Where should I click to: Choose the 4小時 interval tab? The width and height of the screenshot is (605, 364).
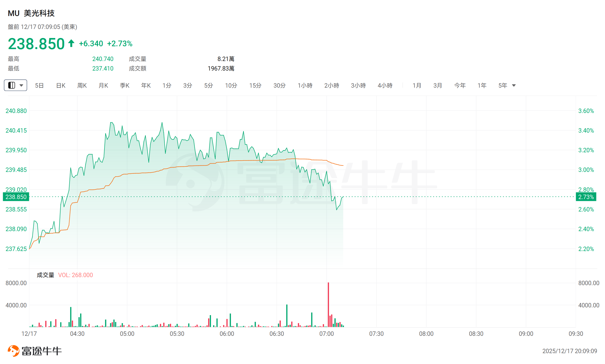(385, 85)
